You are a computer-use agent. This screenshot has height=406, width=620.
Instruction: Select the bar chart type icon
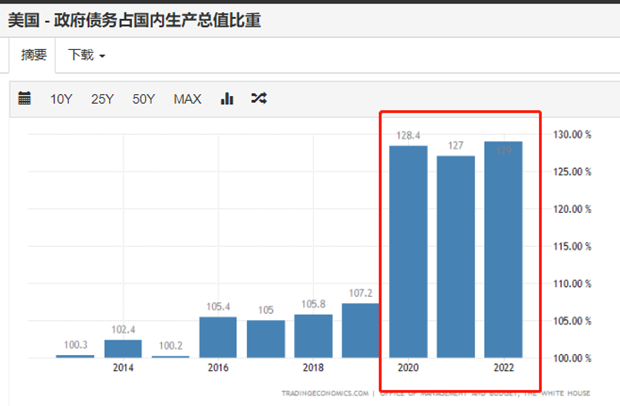pos(227,98)
